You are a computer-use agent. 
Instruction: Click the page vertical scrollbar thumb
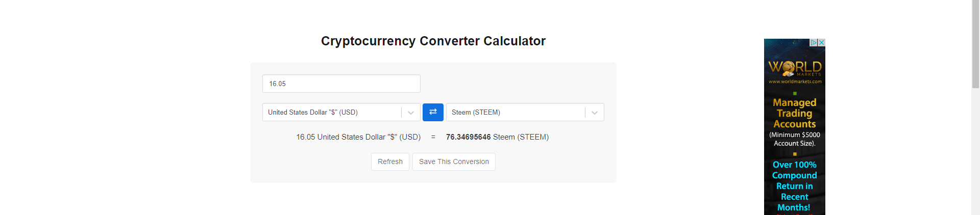[x=975, y=46]
